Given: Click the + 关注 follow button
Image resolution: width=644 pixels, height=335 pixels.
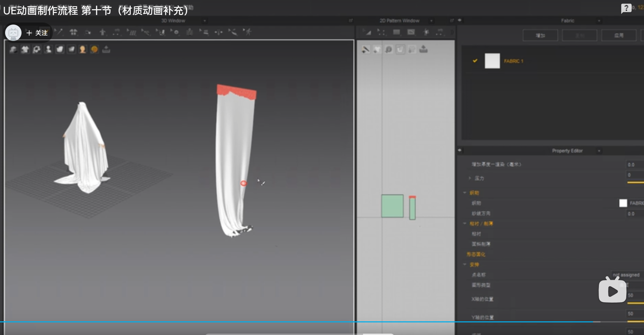Looking at the screenshot, I should [37, 33].
